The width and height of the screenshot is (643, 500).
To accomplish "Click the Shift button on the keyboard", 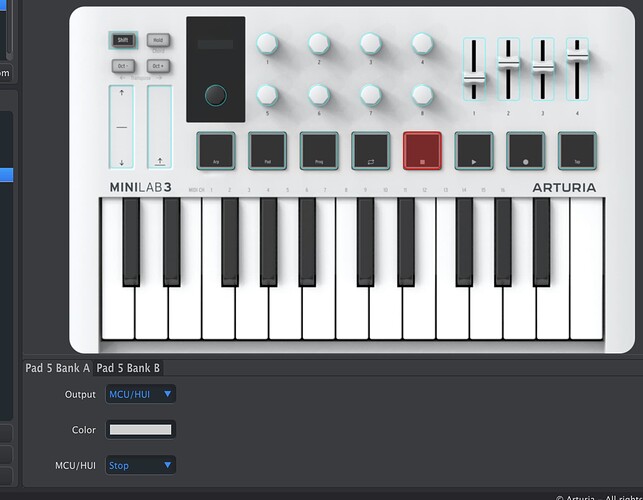I will point(123,40).
